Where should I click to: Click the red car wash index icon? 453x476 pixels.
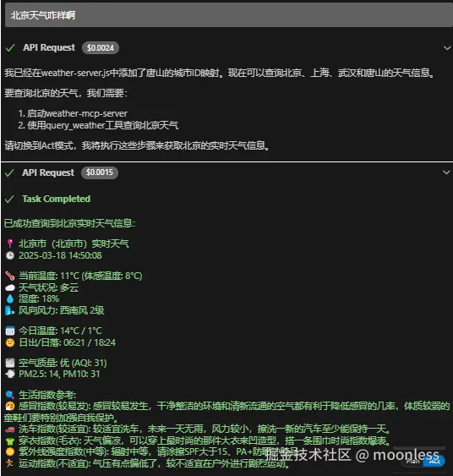(x=10, y=429)
